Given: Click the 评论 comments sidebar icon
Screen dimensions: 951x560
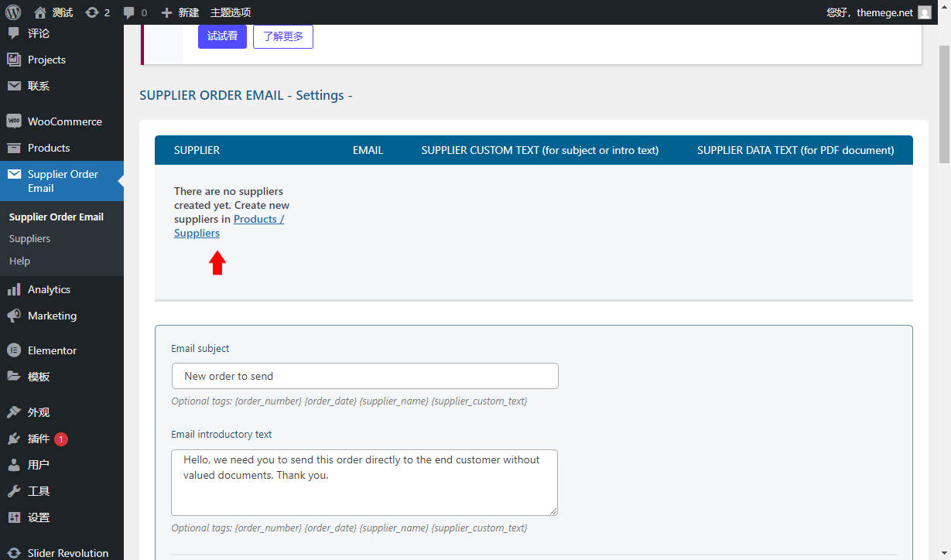Looking at the screenshot, I should (13, 33).
